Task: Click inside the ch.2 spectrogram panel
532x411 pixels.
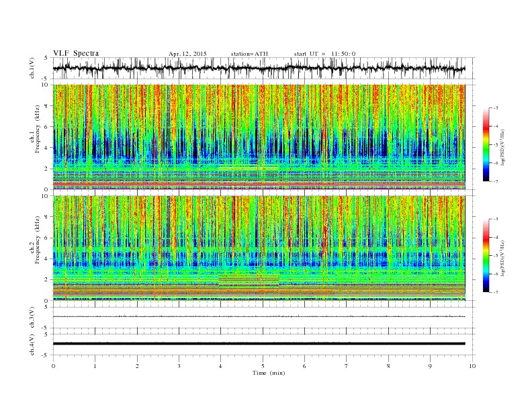Action: point(259,248)
